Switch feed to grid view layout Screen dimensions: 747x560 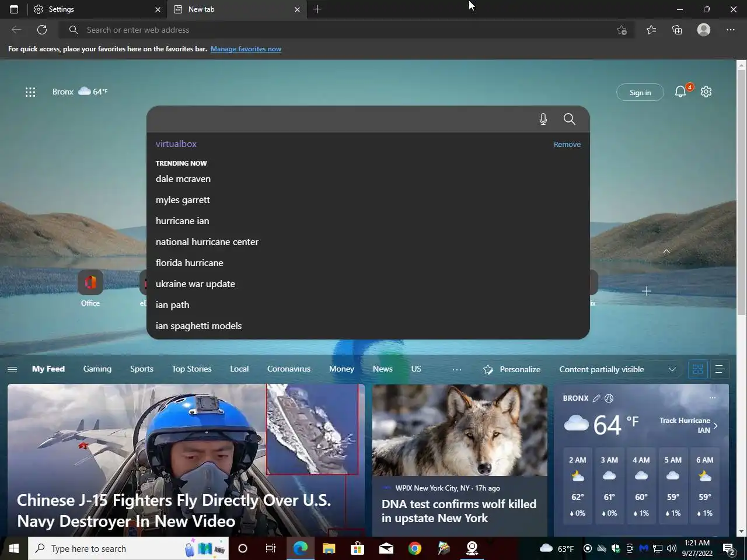click(x=698, y=369)
